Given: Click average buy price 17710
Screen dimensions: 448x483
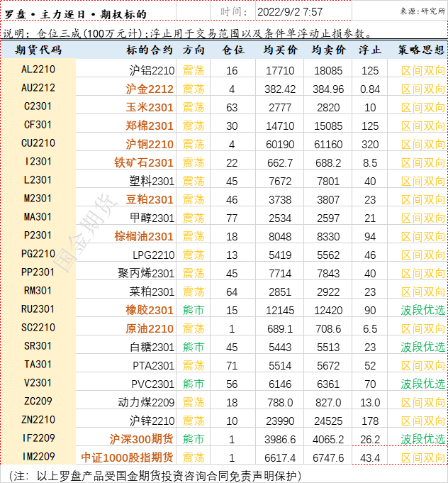Looking at the screenshot, I should [280, 71].
